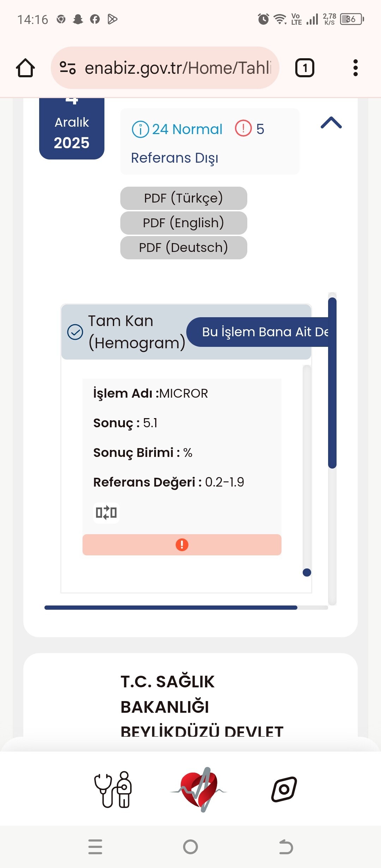Viewport: 381px width, 868px height.
Task: Tap the red exclamation warning bar
Action: [182, 545]
